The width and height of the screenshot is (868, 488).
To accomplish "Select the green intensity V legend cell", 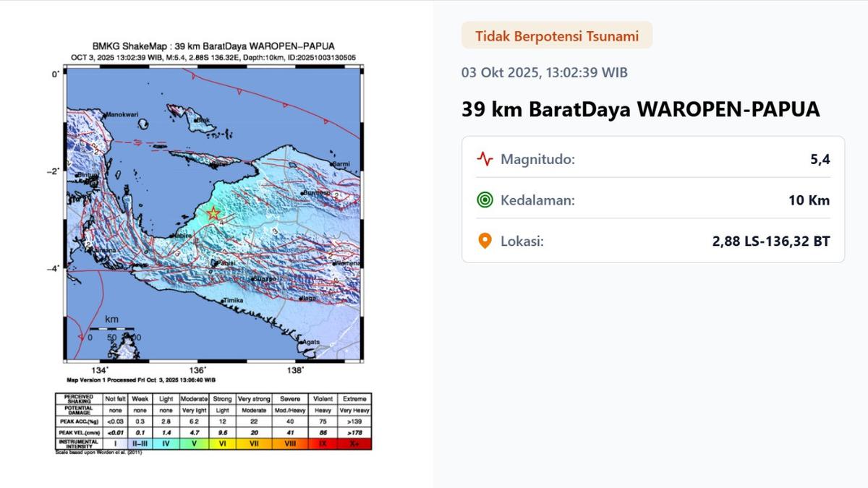I will pos(193,443).
